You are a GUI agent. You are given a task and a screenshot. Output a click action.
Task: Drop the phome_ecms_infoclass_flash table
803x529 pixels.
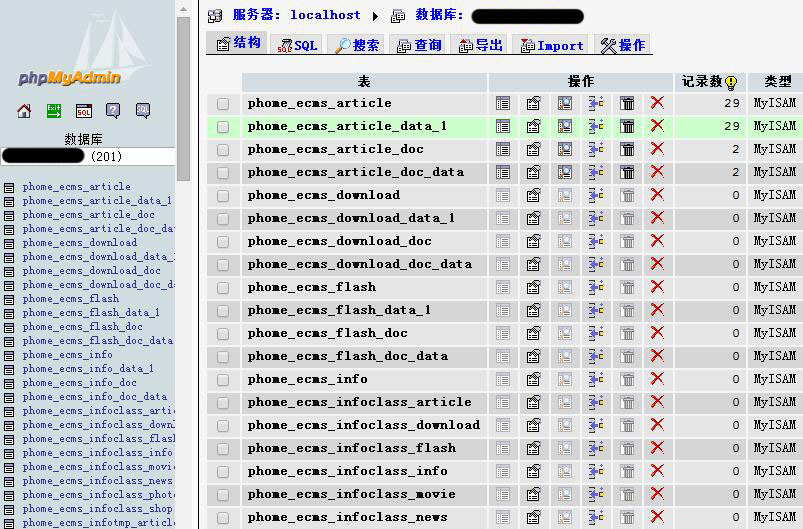(657, 448)
